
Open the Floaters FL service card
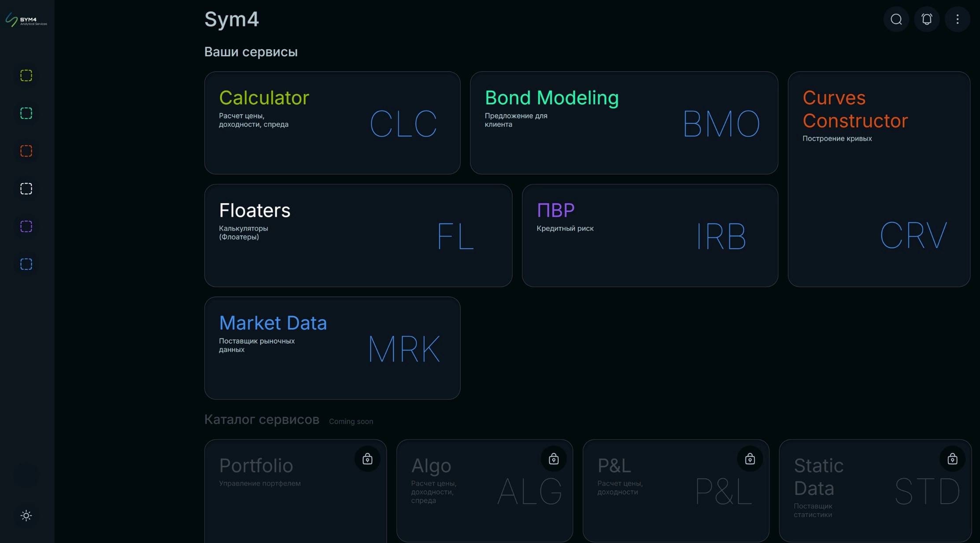click(x=358, y=236)
